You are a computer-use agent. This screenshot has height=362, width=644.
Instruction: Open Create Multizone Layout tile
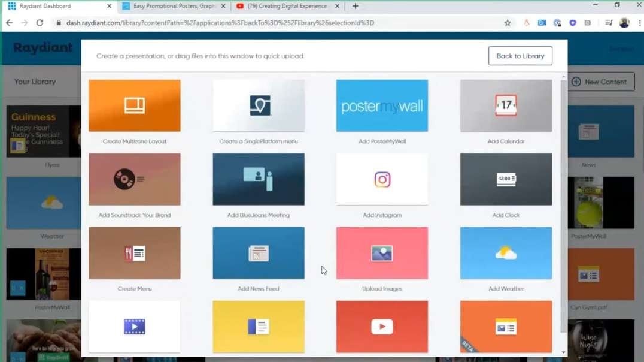[134, 106]
